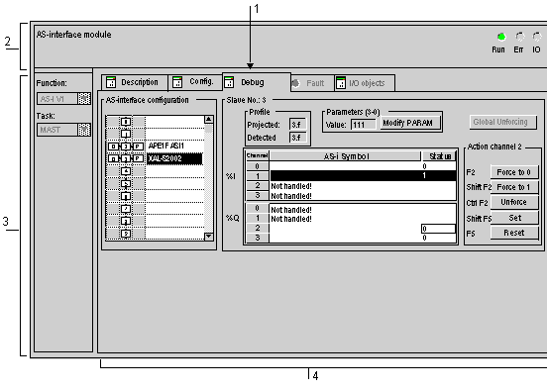Click the Modify PARAM button
The height and width of the screenshot is (392, 547).
[410, 123]
